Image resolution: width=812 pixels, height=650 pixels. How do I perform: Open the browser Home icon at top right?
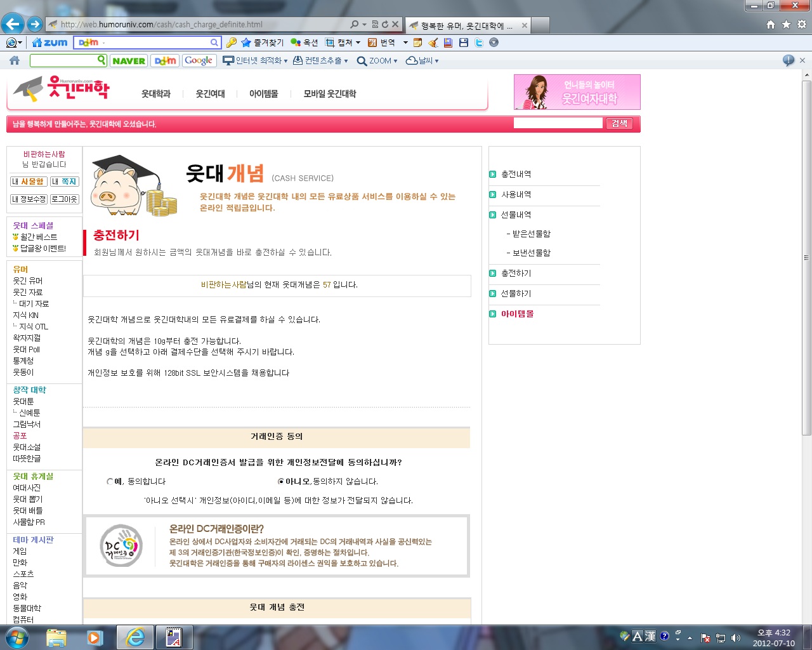(771, 24)
